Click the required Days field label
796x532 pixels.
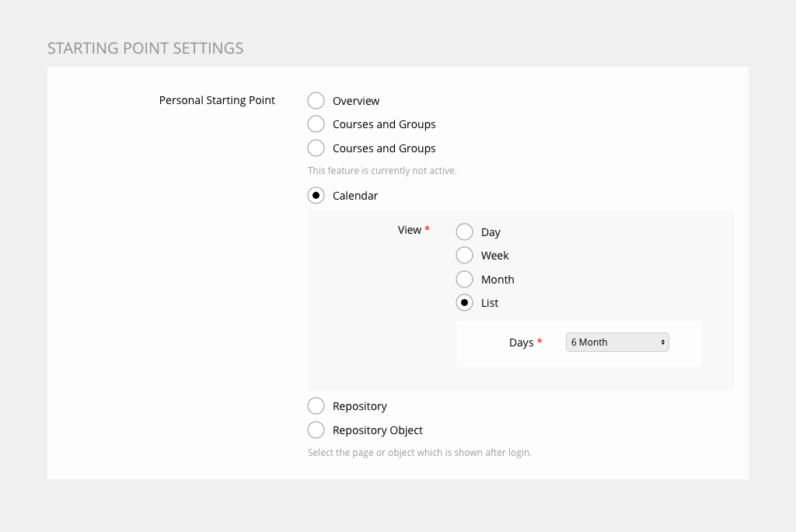click(x=522, y=342)
